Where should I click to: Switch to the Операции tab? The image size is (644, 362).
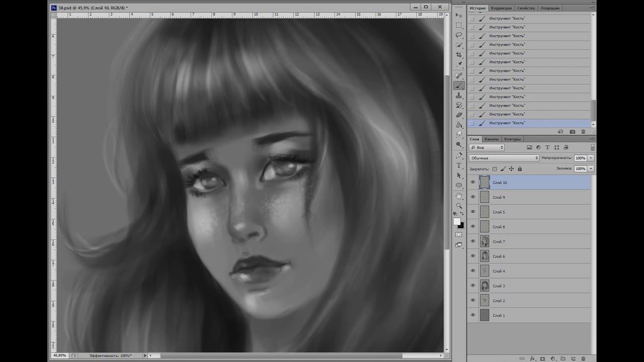coord(550,8)
